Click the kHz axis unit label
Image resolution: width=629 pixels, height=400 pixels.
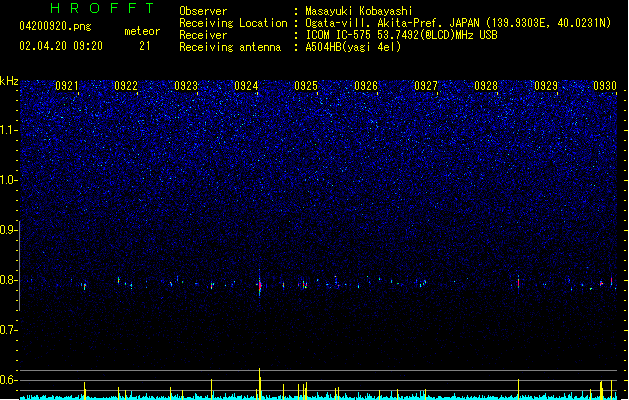9,81
